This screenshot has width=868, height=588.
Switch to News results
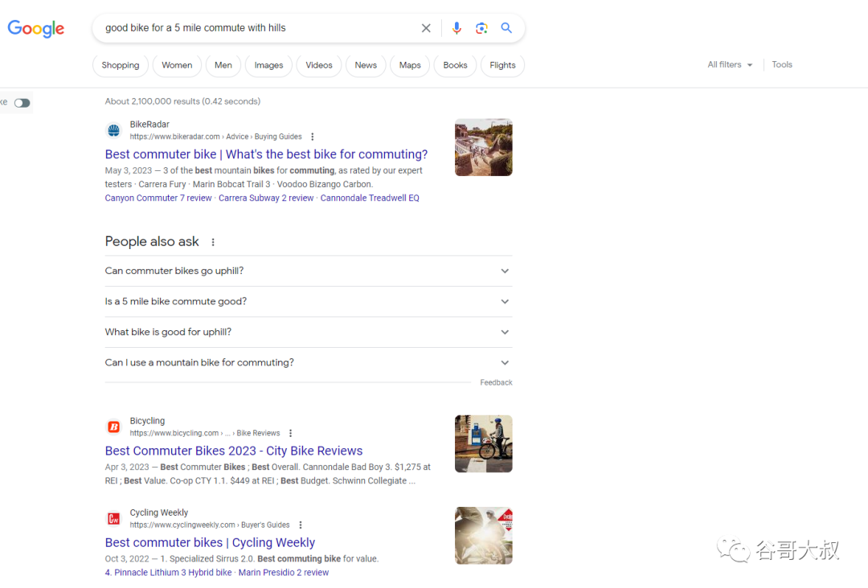pyautogui.click(x=366, y=65)
